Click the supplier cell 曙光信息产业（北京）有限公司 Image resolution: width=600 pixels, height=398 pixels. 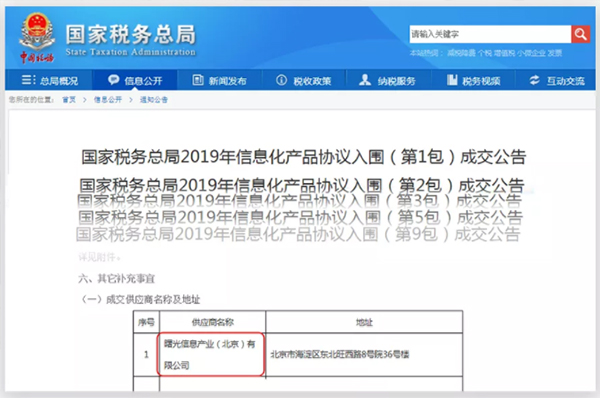coord(210,354)
